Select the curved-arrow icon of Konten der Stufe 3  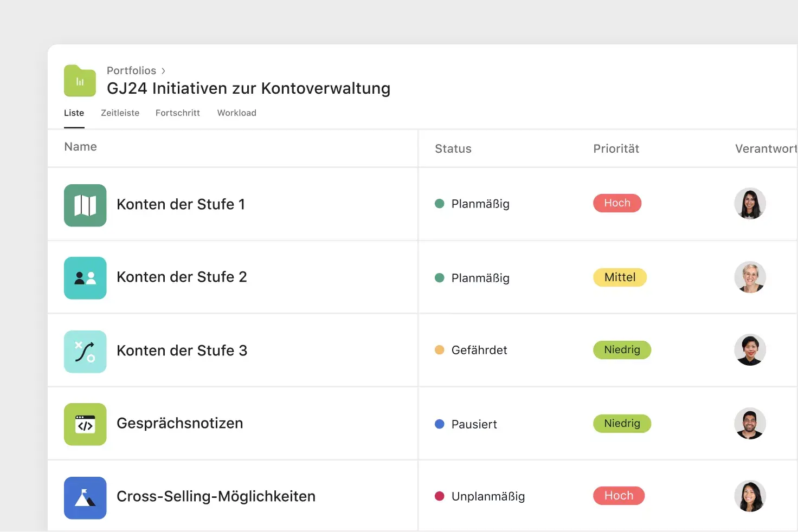point(85,351)
